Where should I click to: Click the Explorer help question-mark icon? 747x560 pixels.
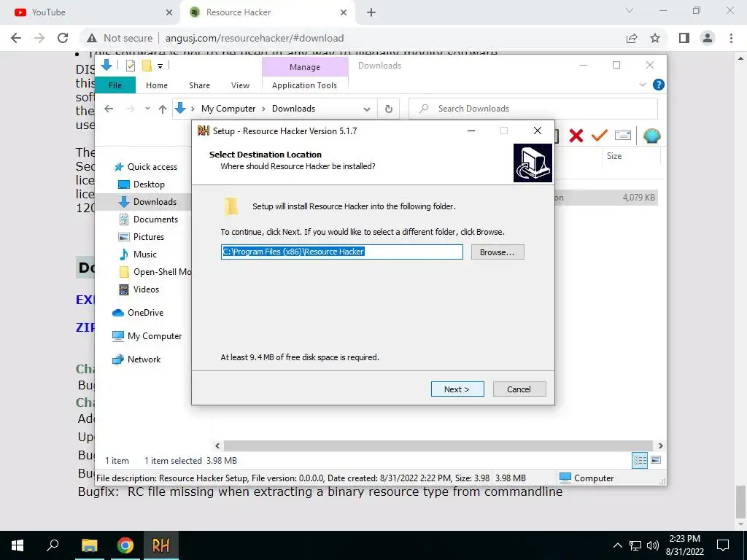[659, 85]
